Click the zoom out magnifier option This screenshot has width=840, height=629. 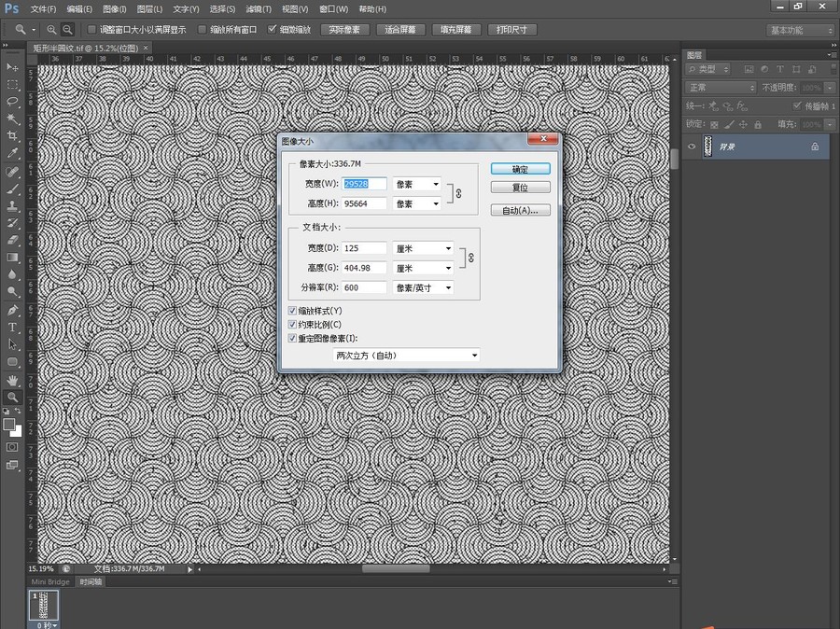click(x=67, y=30)
